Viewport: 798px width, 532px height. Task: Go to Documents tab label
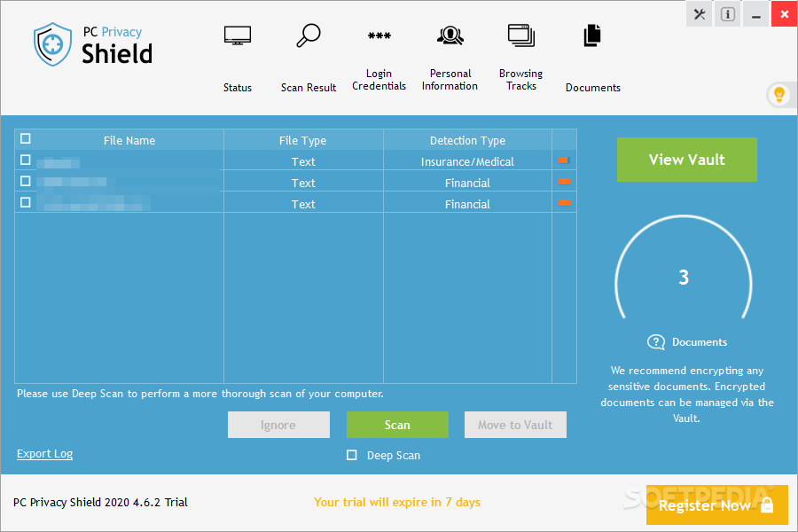point(593,88)
